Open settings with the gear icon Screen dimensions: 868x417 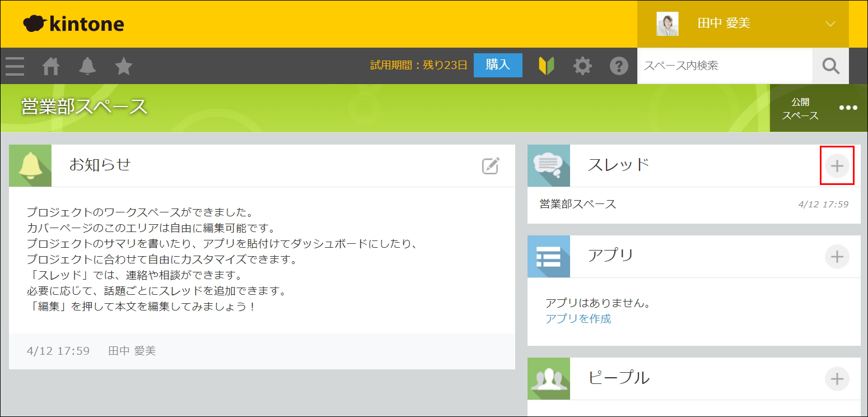582,66
